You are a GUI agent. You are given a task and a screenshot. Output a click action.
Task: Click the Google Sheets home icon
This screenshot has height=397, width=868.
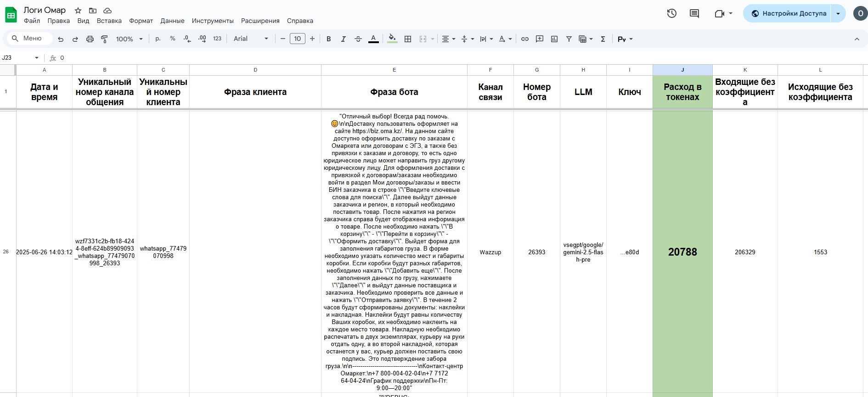click(x=11, y=15)
